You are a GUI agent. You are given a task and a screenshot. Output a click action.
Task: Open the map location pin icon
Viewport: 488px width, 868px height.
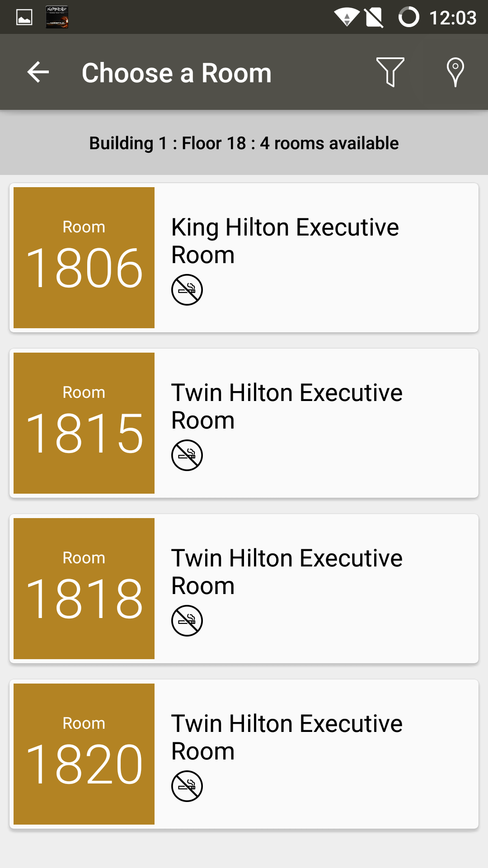click(x=455, y=72)
